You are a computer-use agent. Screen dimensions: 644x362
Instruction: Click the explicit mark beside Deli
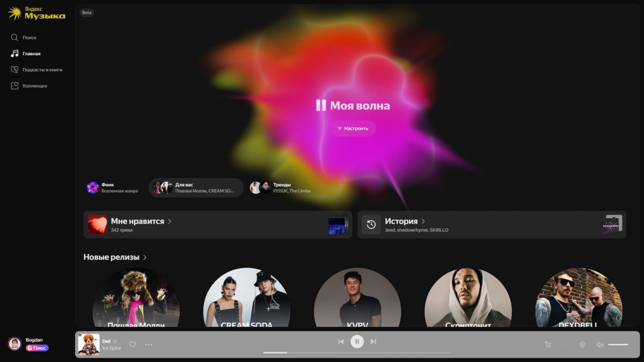tap(115, 341)
